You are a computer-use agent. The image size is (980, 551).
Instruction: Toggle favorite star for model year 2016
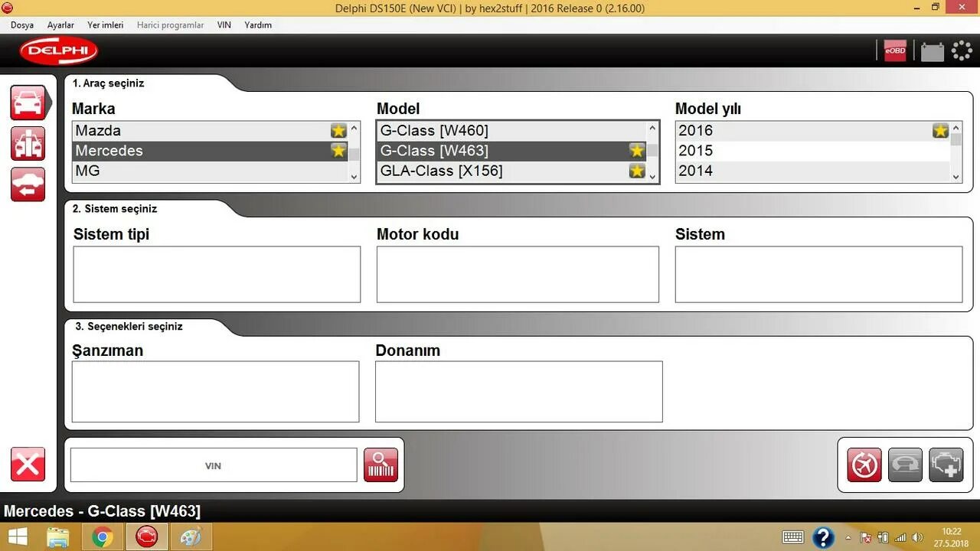click(940, 131)
